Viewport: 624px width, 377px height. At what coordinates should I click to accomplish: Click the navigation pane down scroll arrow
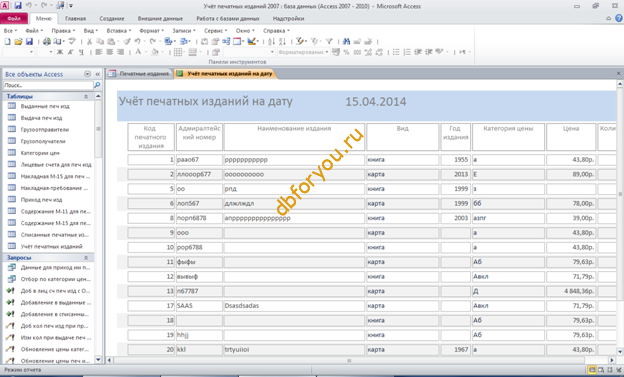pyautogui.click(x=98, y=359)
